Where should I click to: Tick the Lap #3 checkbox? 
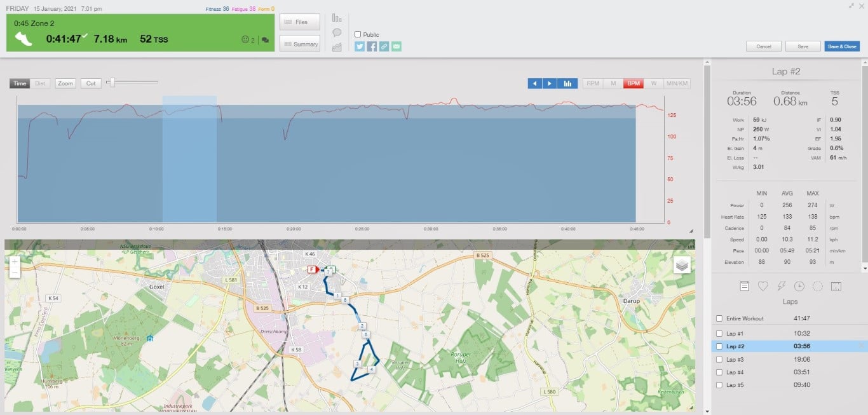coord(719,360)
